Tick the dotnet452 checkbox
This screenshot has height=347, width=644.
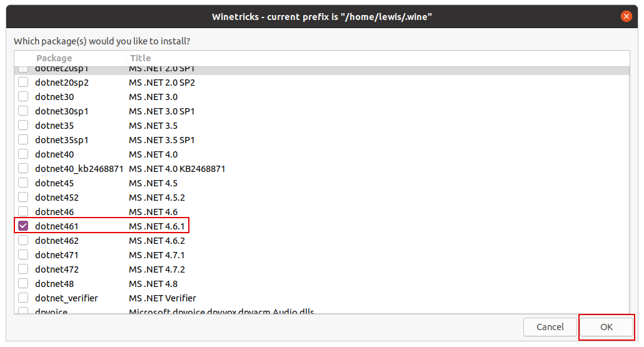tap(23, 197)
